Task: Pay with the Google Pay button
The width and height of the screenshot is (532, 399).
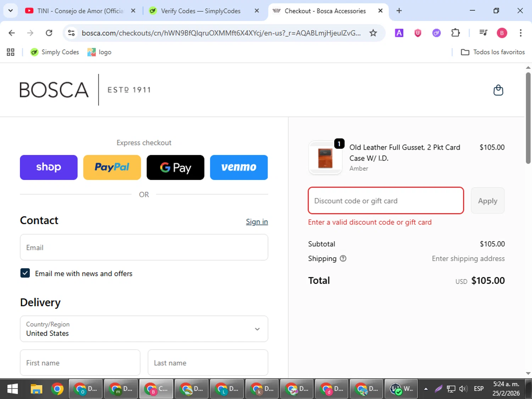Action: click(176, 167)
